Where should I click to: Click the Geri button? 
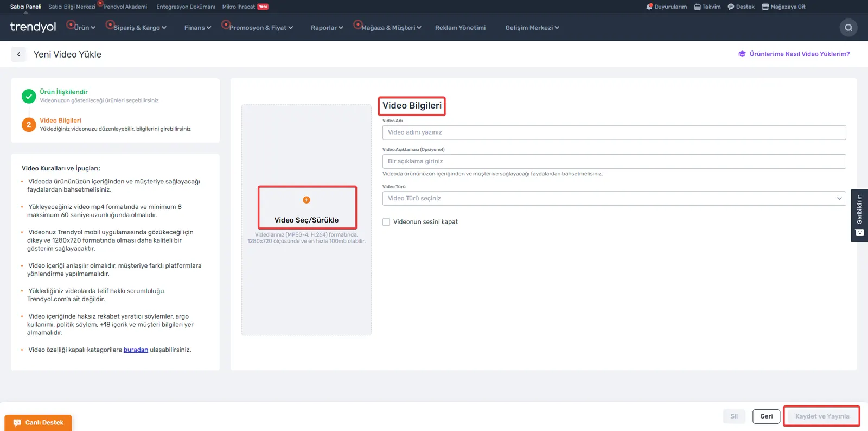(766, 416)
